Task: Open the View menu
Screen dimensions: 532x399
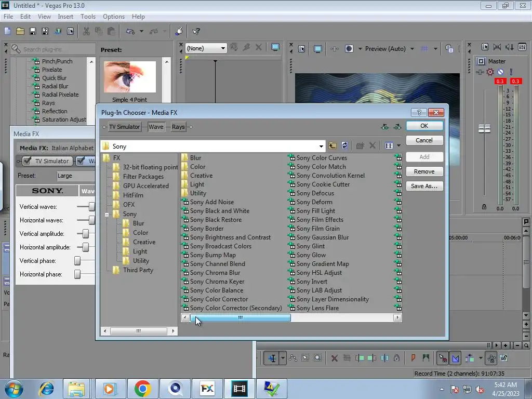Action: point(44,16)
